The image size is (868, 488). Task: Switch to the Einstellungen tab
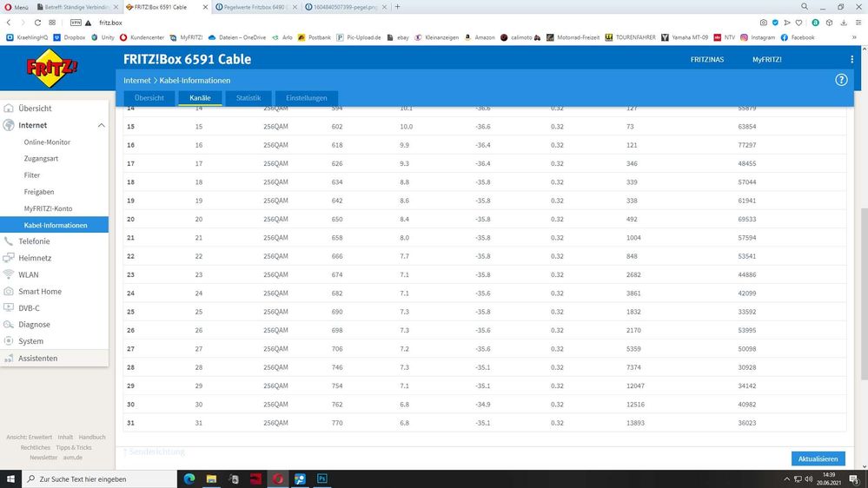tap(306, 98)
